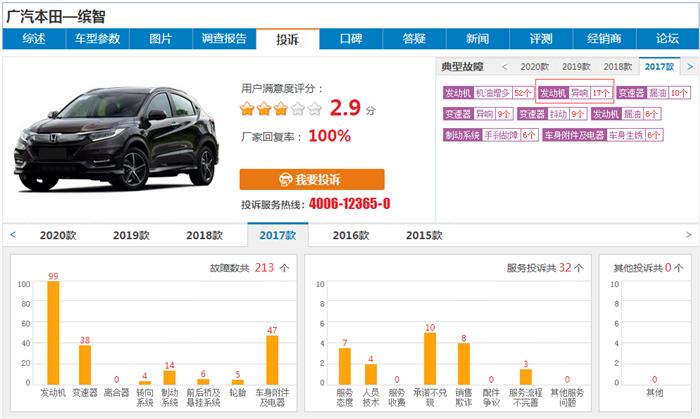Click the 服务流程不完善 bar showing 3
Screen dimensions: 700x419
click(526, 377)
